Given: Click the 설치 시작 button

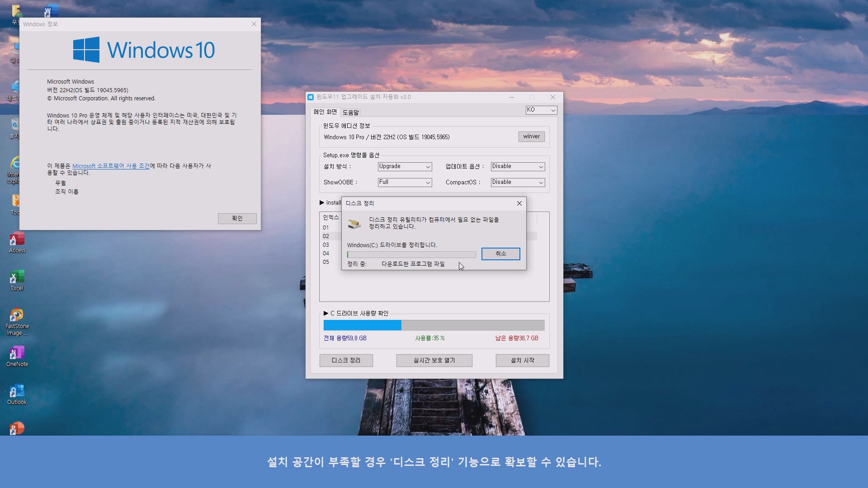Looking at the screenshot, I should 522,361.
